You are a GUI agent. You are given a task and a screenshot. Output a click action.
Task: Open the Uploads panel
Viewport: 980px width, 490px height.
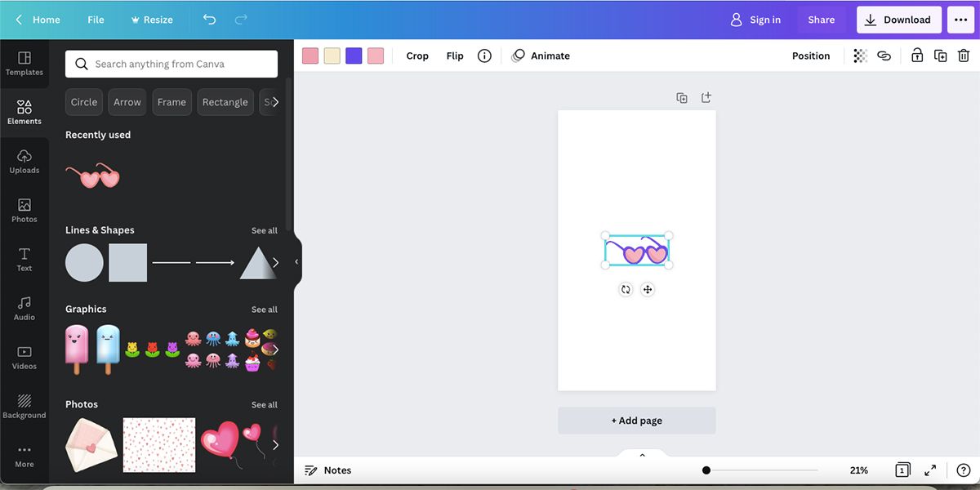pyautogui.click(x=24, y=161)
